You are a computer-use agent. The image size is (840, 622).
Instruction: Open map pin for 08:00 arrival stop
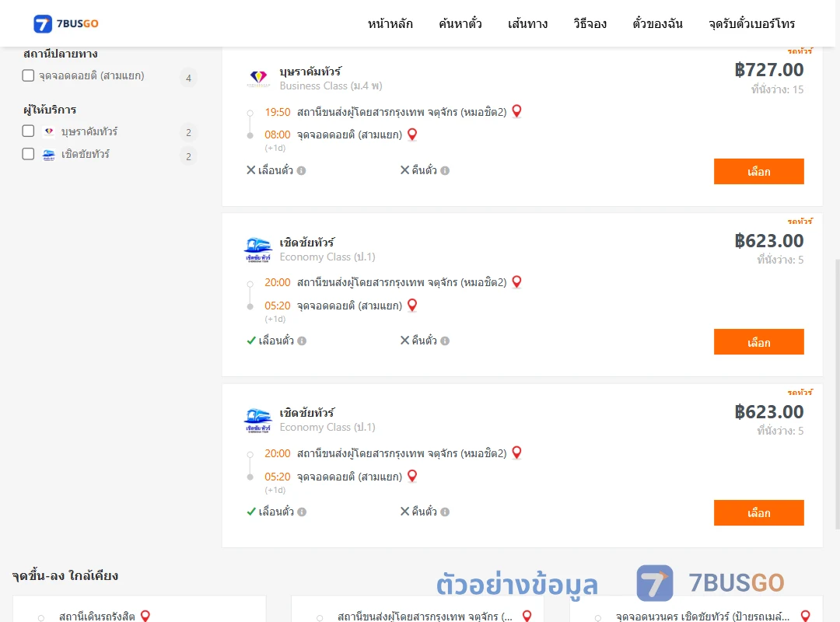[412, 135]
